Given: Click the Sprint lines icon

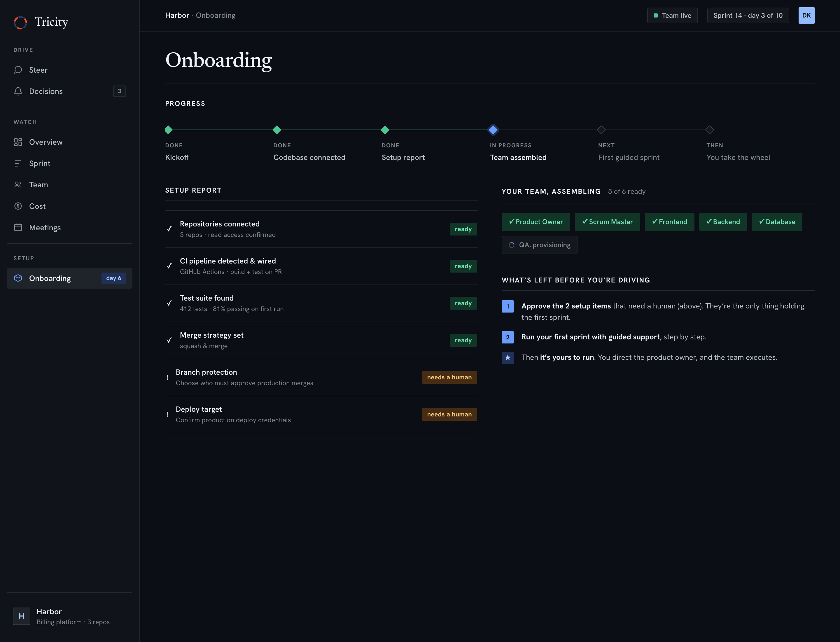Looking at the screenshot, I should pos(18,163).
